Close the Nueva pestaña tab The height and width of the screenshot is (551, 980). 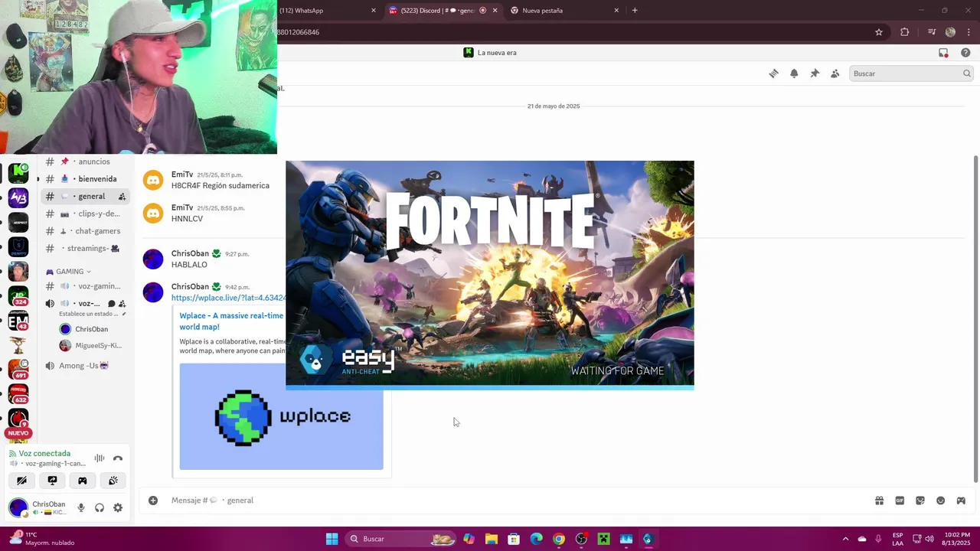point(616,11)
